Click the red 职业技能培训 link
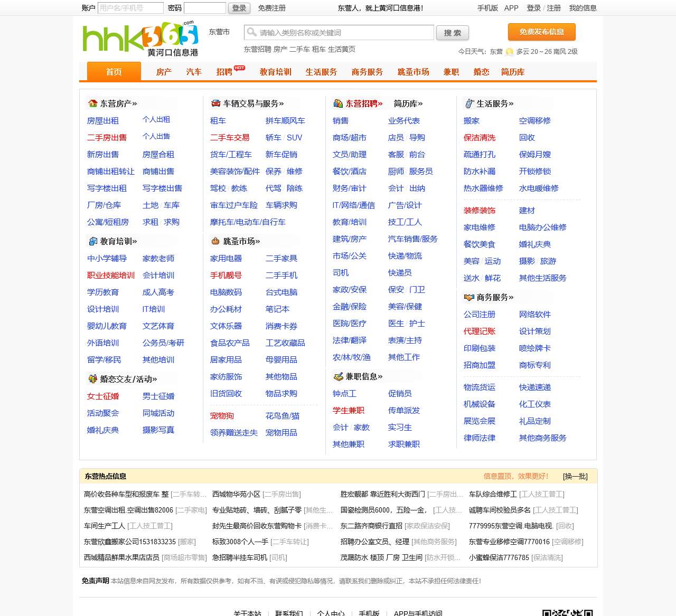Screen dimensions: 676x616 click(111, 276)
